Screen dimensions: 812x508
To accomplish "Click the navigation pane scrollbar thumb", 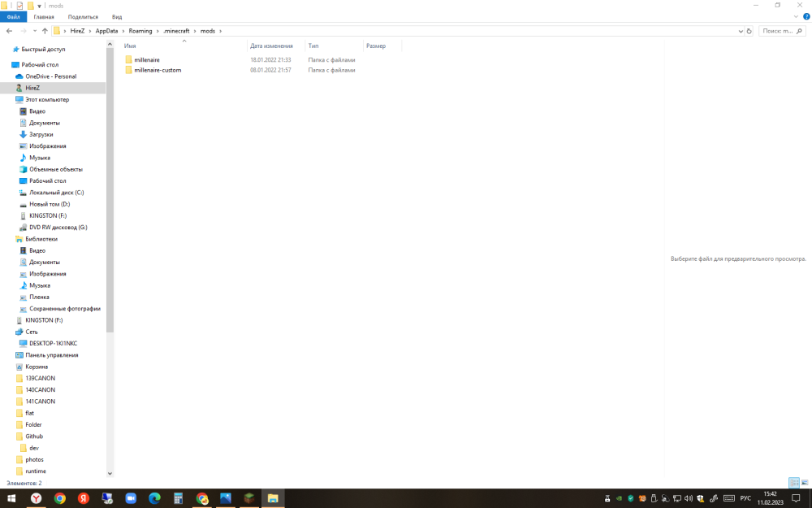I will click(110, 191).
